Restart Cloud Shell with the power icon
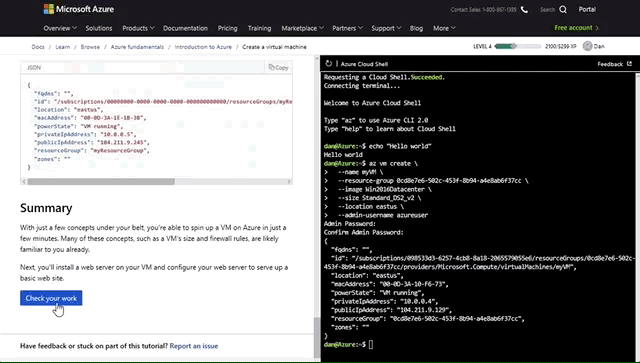Viewport: 640px width, 363px height. point(329,64)
